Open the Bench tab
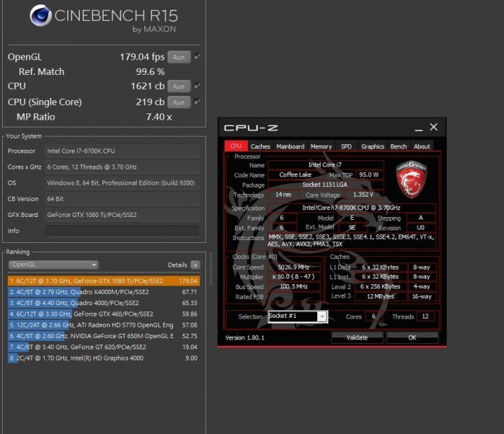 click(x=398, y=146)
